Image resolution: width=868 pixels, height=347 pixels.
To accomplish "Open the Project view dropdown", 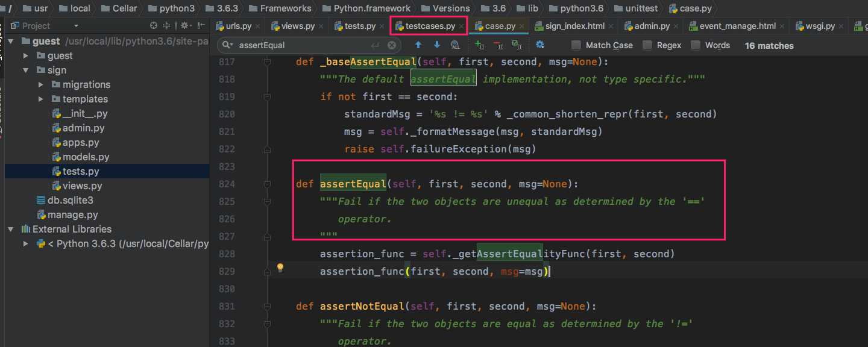I will tap(76, 26).
